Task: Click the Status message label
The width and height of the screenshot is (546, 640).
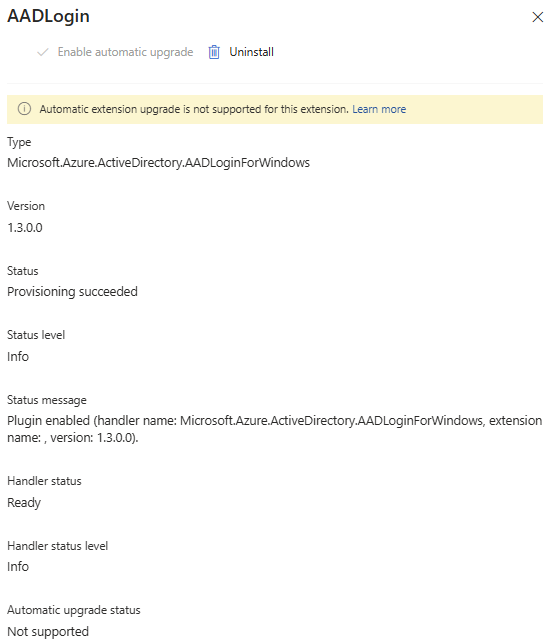Action: click(x=47, y=400)
